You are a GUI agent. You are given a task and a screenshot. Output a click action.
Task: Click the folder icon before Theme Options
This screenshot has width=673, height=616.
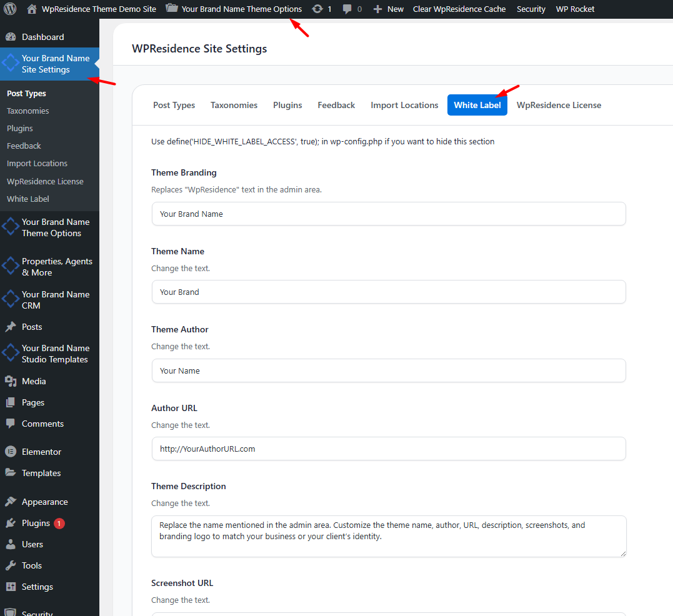coord(172,8)
